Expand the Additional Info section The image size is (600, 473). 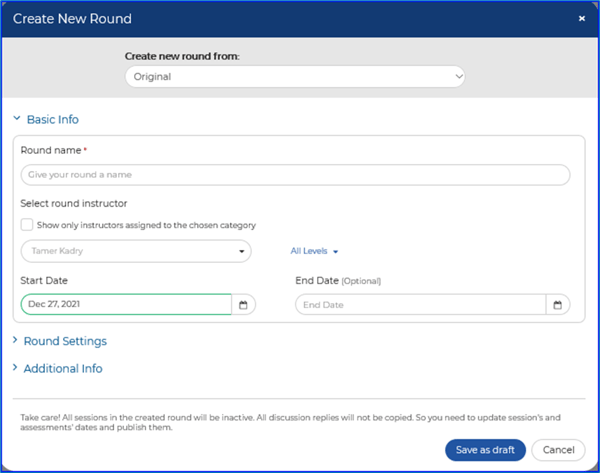63,369
